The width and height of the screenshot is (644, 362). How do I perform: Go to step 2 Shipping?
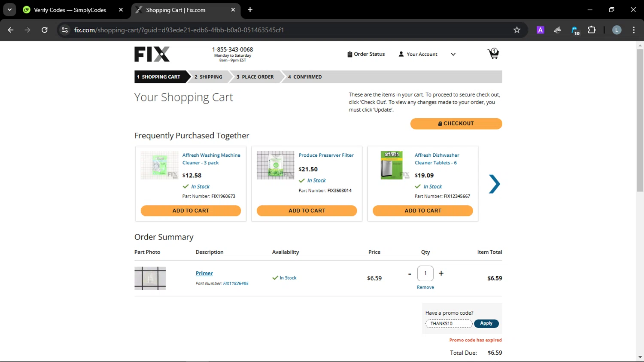(x=209, y=77)
